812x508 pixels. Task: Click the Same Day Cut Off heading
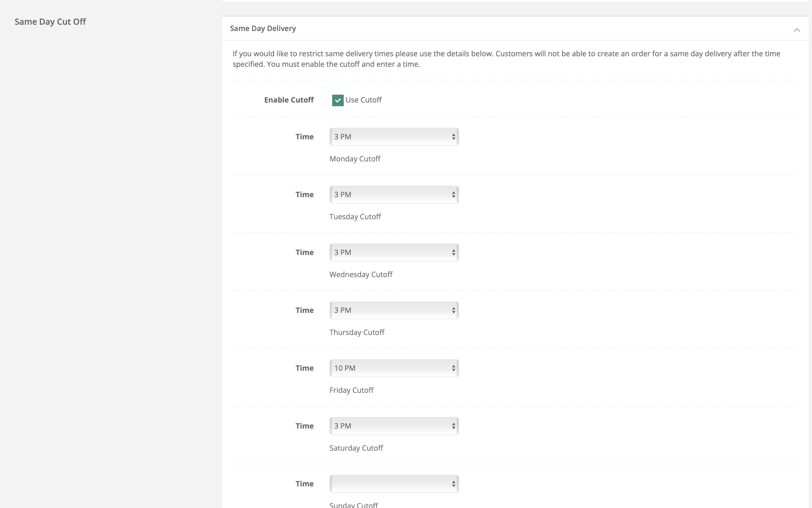[50, 22]
